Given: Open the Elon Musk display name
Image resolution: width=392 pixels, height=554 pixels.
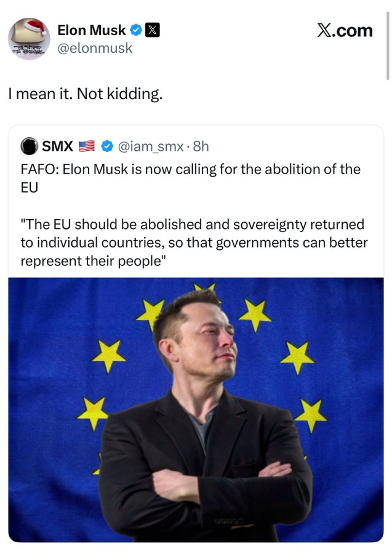Looking at the screenshot, I should 91,30.
